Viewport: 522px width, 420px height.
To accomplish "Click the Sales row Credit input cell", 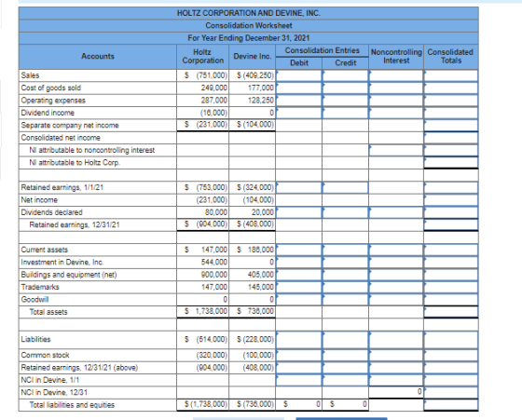I will coord(345,75).
